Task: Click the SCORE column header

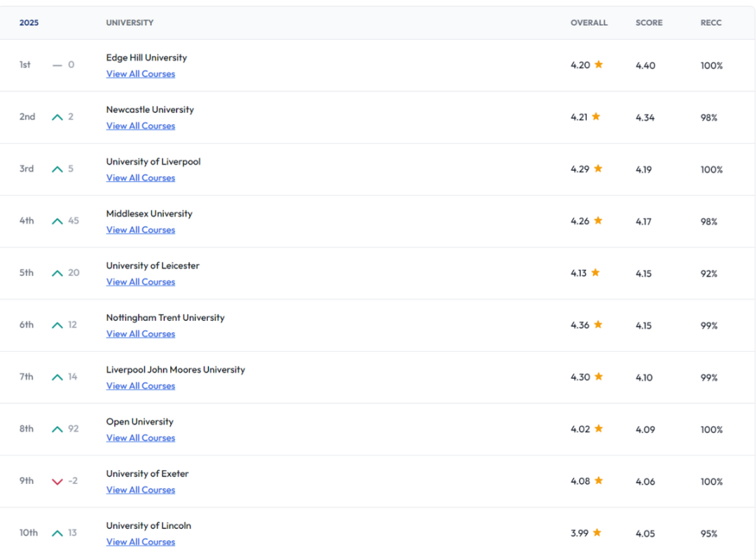Action: pyautogui.click(x=648, y=22)
